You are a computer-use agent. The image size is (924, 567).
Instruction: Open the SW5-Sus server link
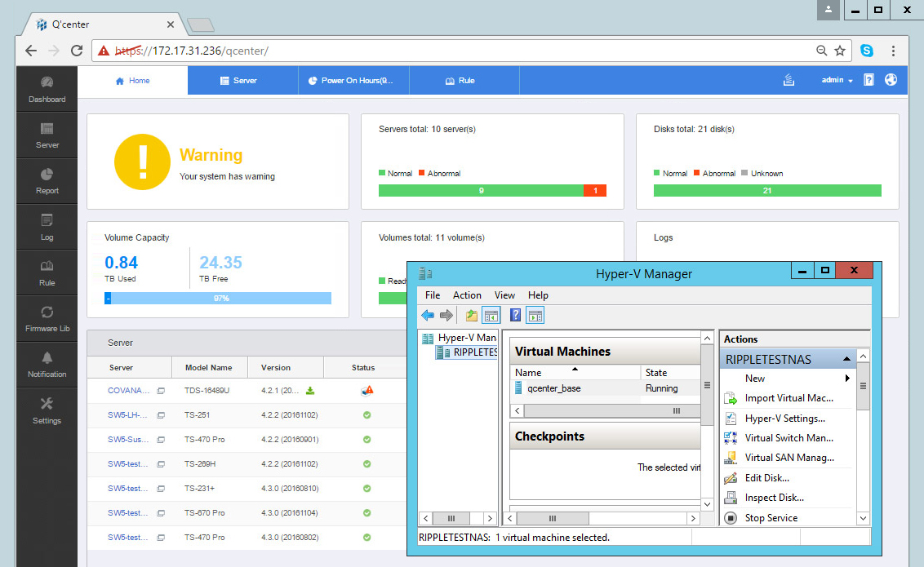(128, 439)
